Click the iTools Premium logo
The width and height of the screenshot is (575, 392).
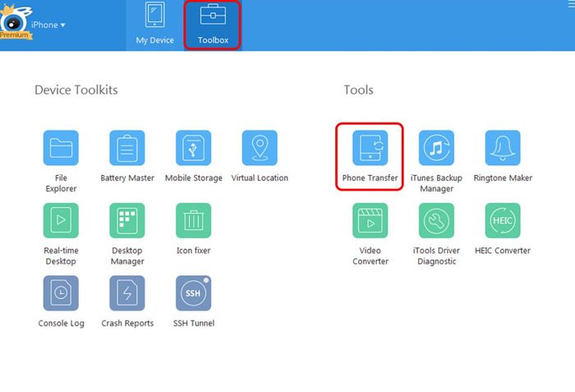pyautogui.click(x=15, y=22)
